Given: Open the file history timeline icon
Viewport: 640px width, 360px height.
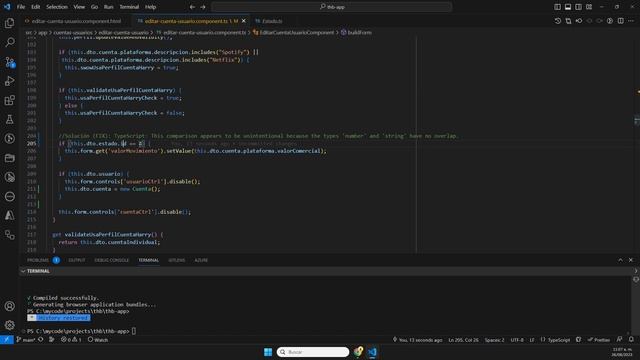Looking at the screenshot, I should click(x=558, y=21).
